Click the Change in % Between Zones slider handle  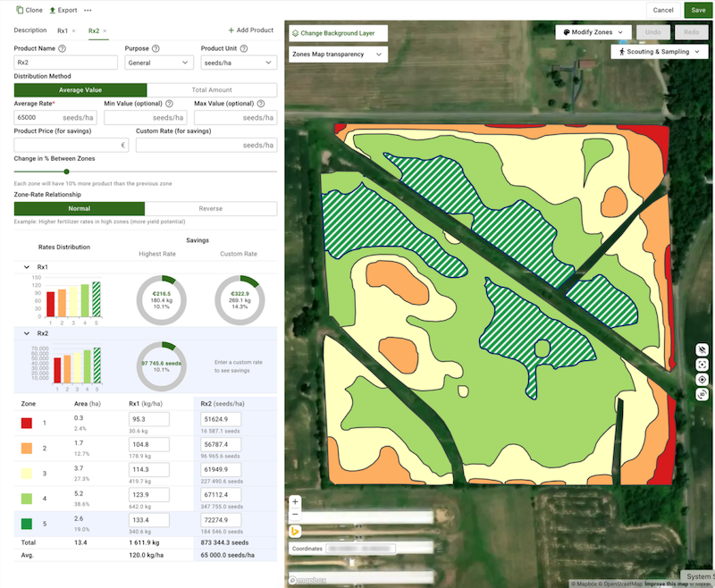pos(66,172)
